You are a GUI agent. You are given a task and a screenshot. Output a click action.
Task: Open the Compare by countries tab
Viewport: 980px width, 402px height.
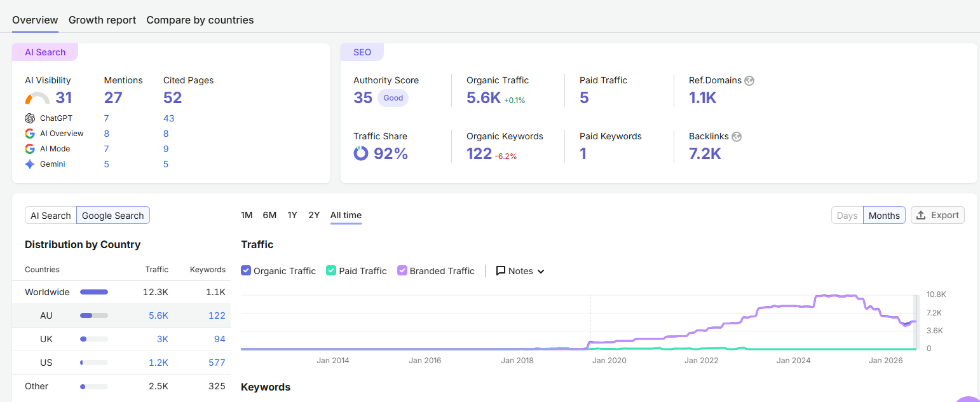200,20
